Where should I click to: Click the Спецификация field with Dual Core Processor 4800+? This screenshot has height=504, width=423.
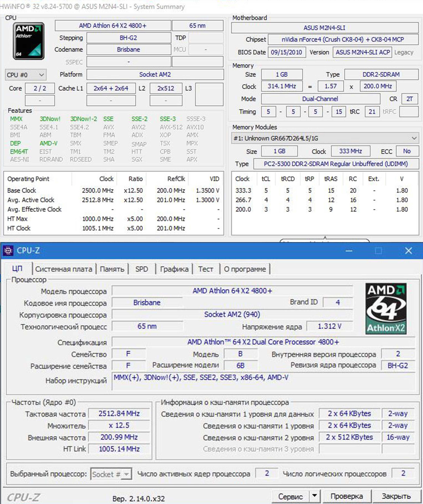click(263, 342)
